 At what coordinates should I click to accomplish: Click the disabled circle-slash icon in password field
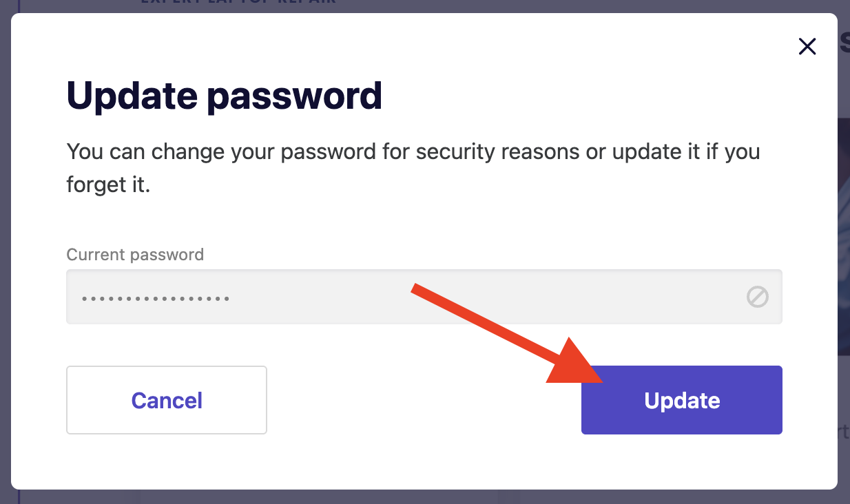pyautogui.click(x=757, y=297)
